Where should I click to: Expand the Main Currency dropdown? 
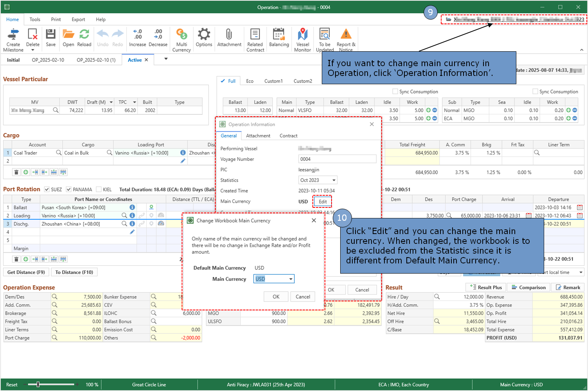point(291,279)
